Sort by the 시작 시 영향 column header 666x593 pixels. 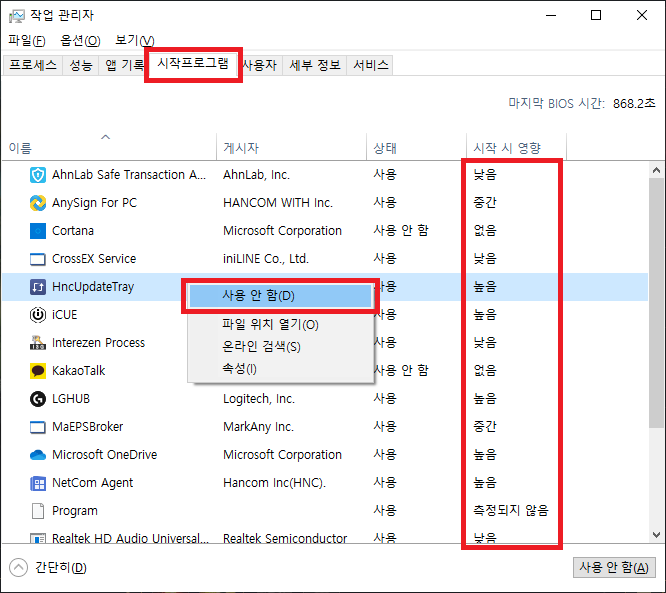point(516,148)
